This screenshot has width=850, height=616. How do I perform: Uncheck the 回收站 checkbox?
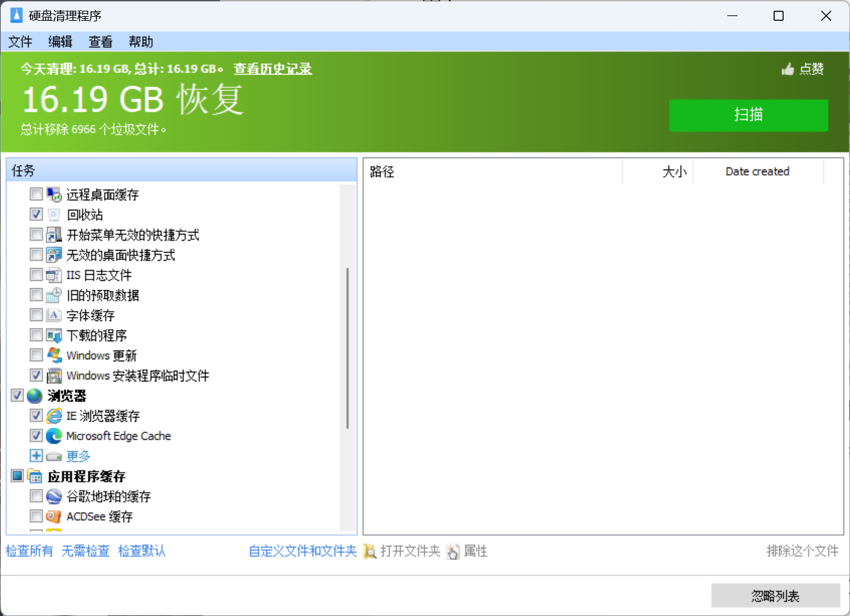[x=36, y=215]
